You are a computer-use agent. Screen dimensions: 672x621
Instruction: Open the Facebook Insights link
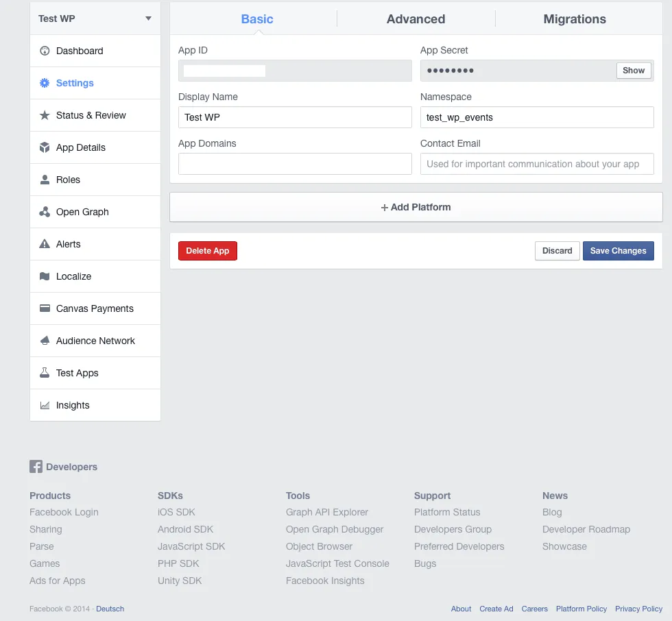pos(325,581)
